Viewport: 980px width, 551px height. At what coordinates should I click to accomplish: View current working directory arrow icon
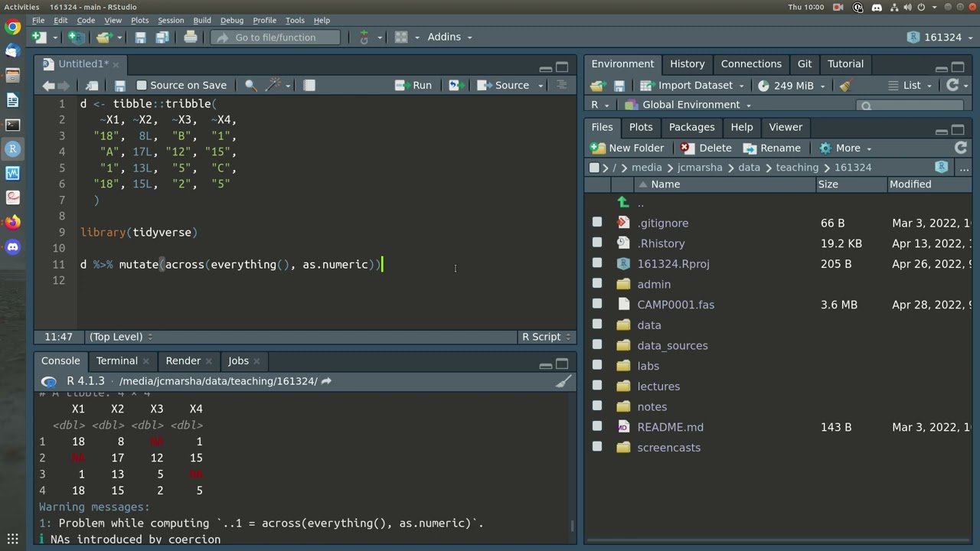[326, 381]
